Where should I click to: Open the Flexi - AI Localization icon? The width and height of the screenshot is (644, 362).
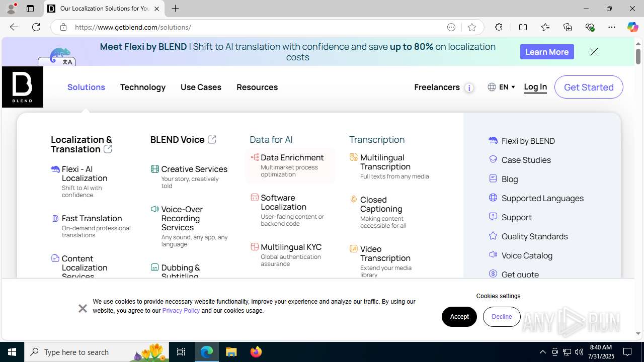tap(55, 169)
